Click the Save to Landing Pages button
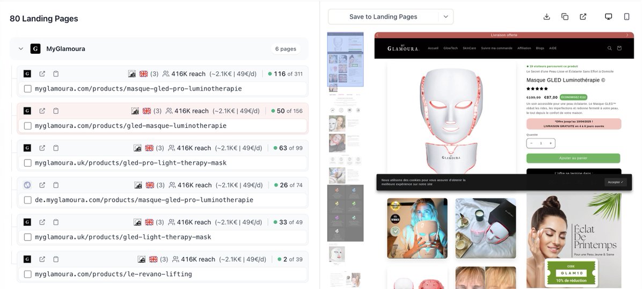The width and height of the screenshot is (644, 289). click(x=383, y=17)
